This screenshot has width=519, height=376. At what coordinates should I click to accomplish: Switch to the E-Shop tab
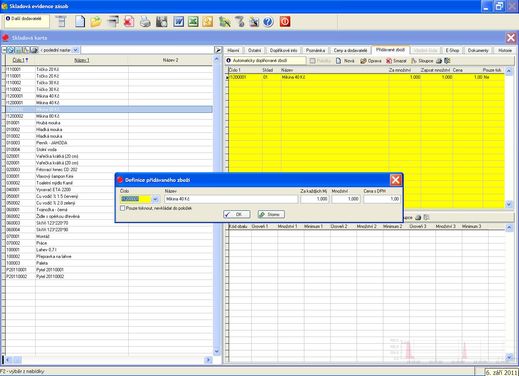452,50
